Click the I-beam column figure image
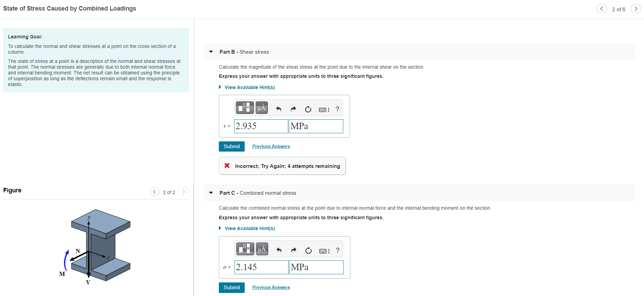 [x=95, y=247]
